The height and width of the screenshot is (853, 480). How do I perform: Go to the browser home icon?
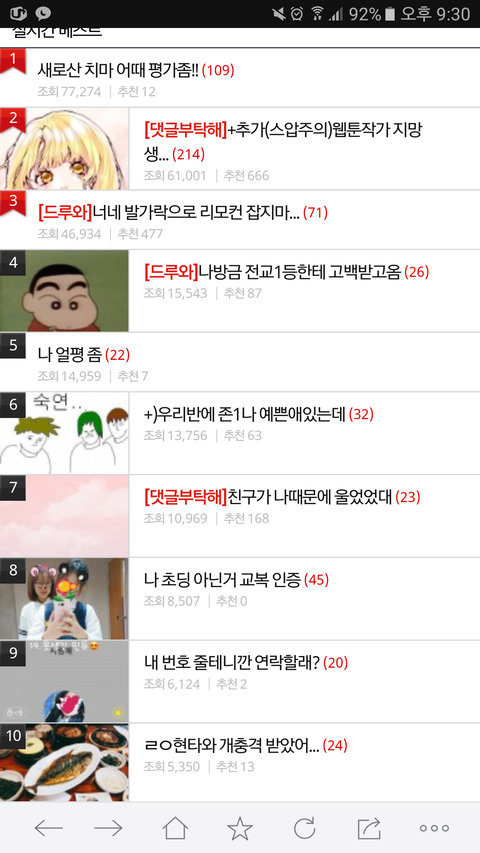[175, 828]
